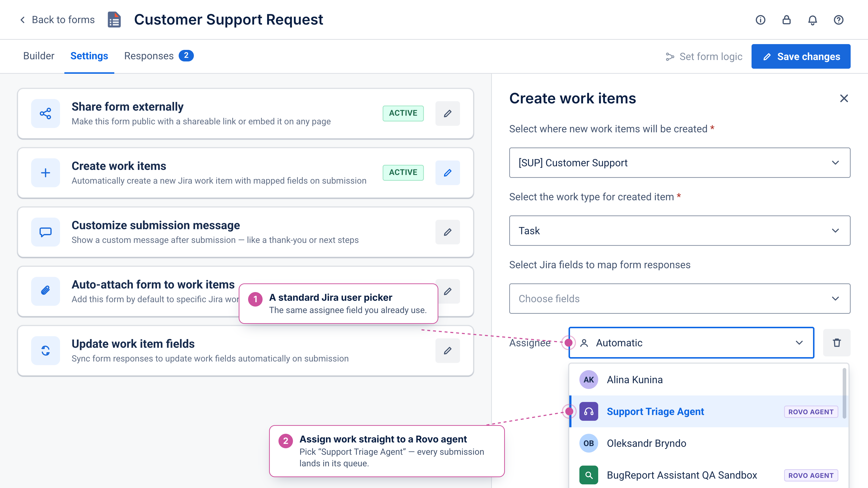Click the ACTIVE badge on Share form
The image size is (868, 488).
point(403,113)
